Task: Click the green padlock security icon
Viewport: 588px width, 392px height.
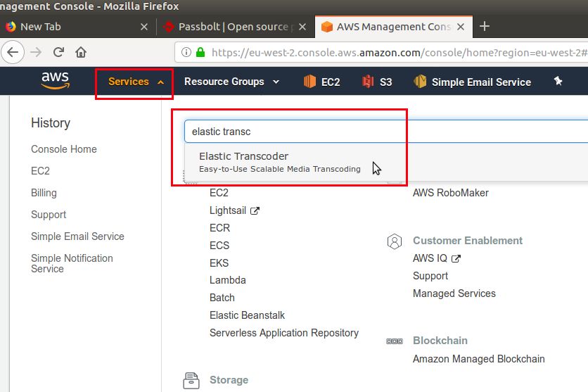Action: tap(200, 52)
